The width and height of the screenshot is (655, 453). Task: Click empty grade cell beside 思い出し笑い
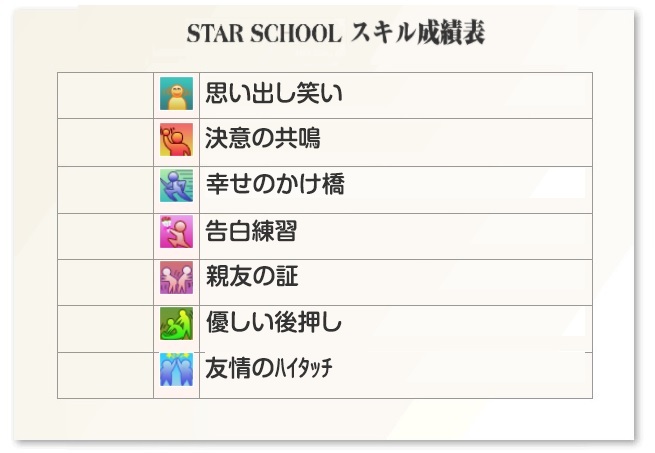pyautogui.click(x=106, y=96)
